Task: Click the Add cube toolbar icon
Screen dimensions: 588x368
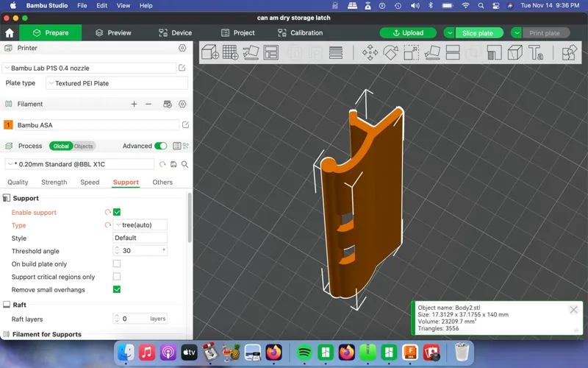Action: (x=210, y=52)
